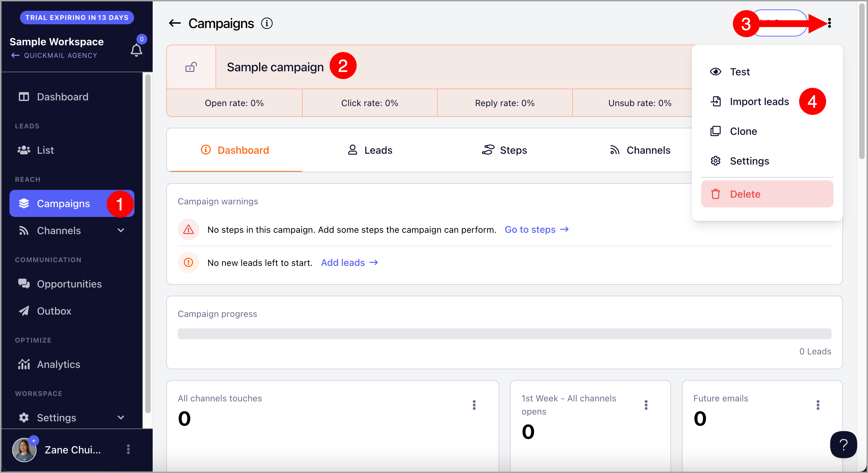Click the Sample Workspace name
The width and height of the screenshot is (868, 473).
click(57, 42)
